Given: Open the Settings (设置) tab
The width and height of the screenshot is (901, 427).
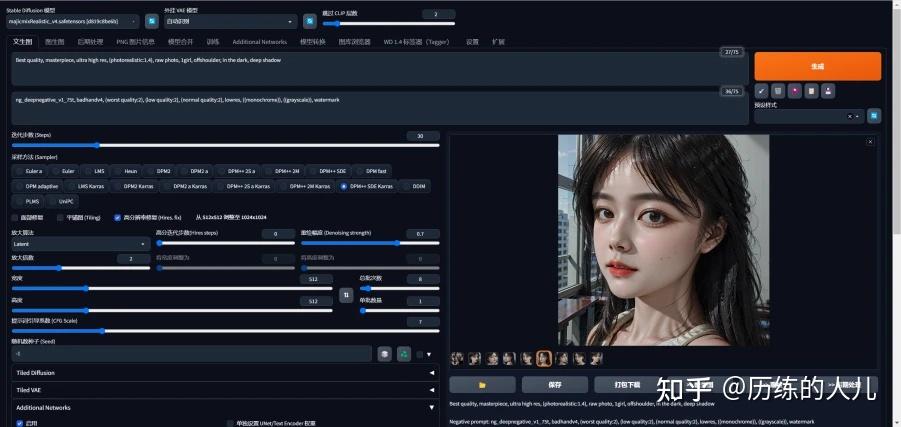Looking at the screenshot, I should tap(472, 42).
